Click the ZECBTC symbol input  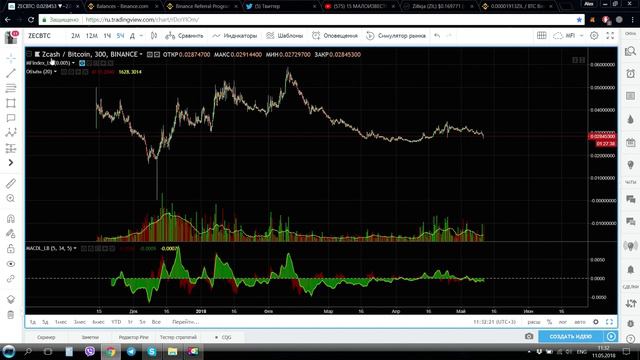40,36
